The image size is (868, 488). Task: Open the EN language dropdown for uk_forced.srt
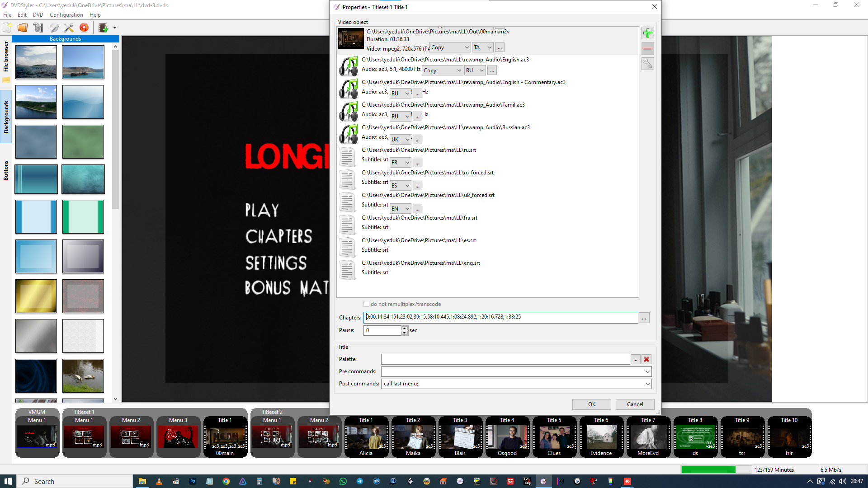(x=401, y=209)
